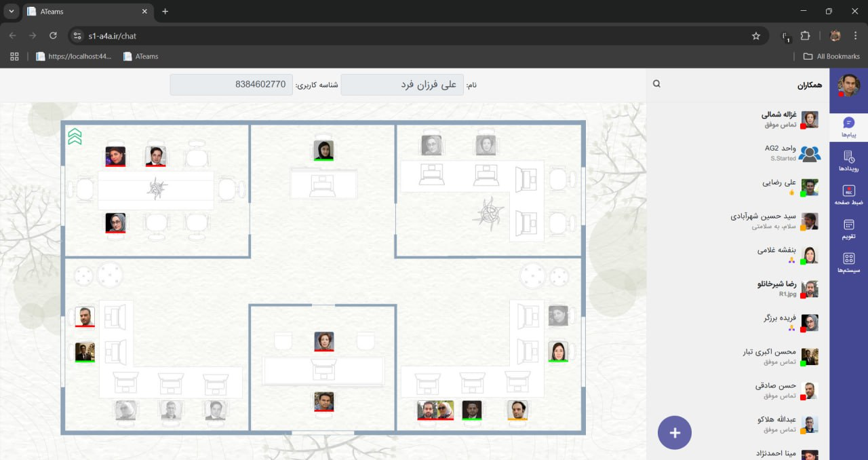Click the green chevrons icon on floor map
868x460 pixels.
[75, 137]
